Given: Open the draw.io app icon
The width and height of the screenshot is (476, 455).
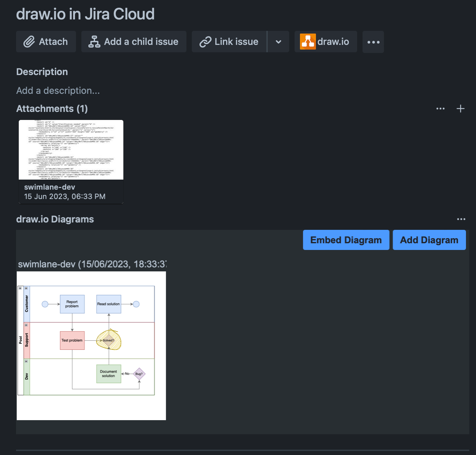Looking at the screenshot, I should click(x=308, y=41).
